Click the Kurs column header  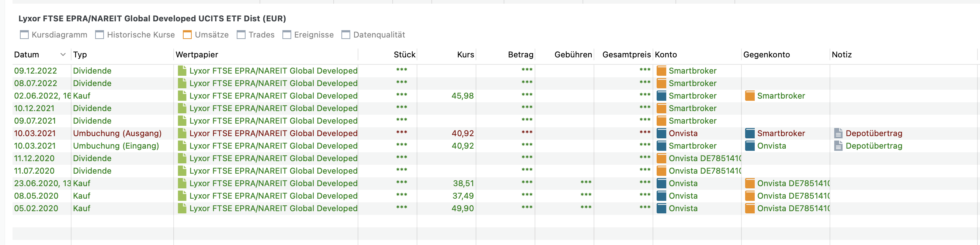[x=465, y=55]
